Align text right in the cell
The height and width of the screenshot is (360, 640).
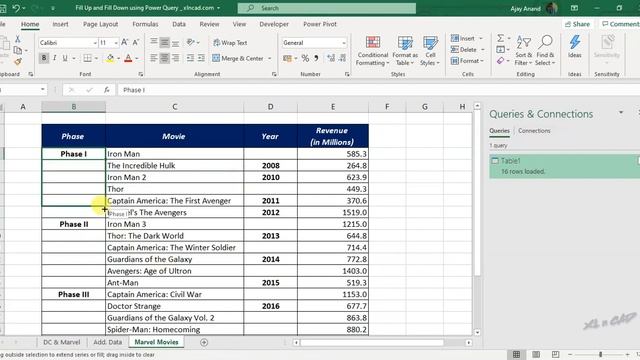tap(176, 58)
